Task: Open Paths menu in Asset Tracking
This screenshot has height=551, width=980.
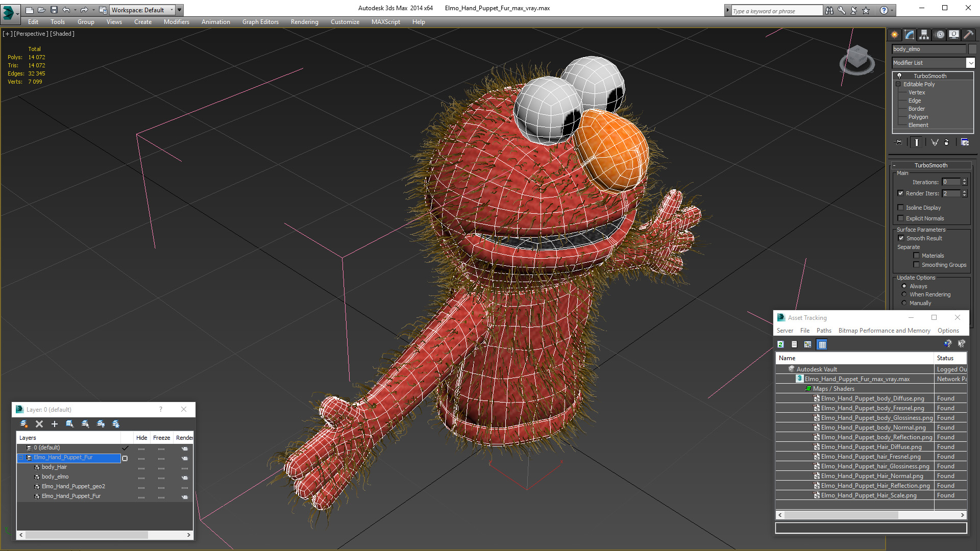Action: coord(824,331)
